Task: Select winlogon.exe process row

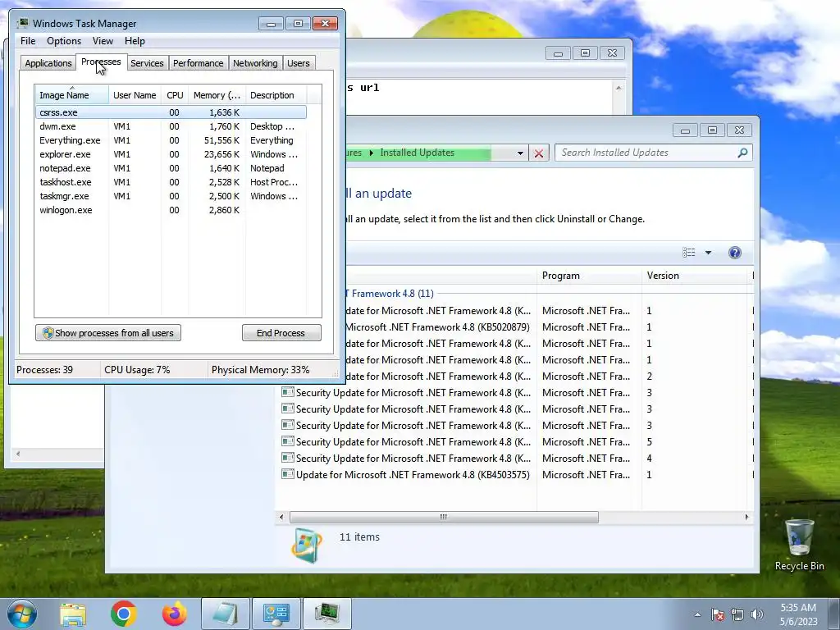Action: tap(171, 210)
